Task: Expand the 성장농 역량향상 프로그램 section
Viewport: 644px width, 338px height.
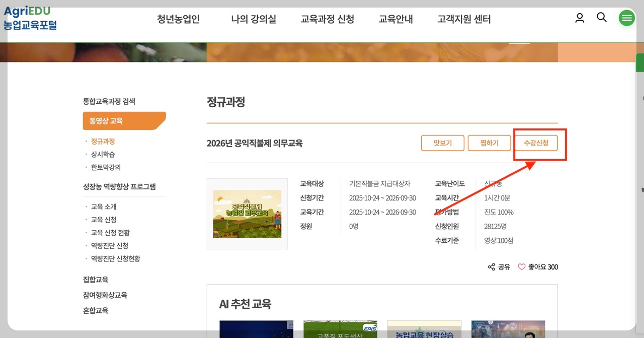Action: (120, 186)
